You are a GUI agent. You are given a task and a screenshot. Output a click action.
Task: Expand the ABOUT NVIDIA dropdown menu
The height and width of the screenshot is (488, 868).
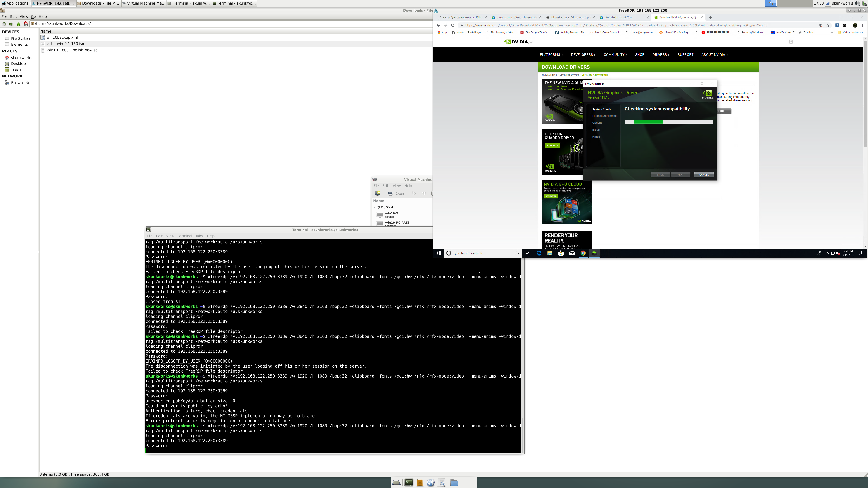[714, 54]
